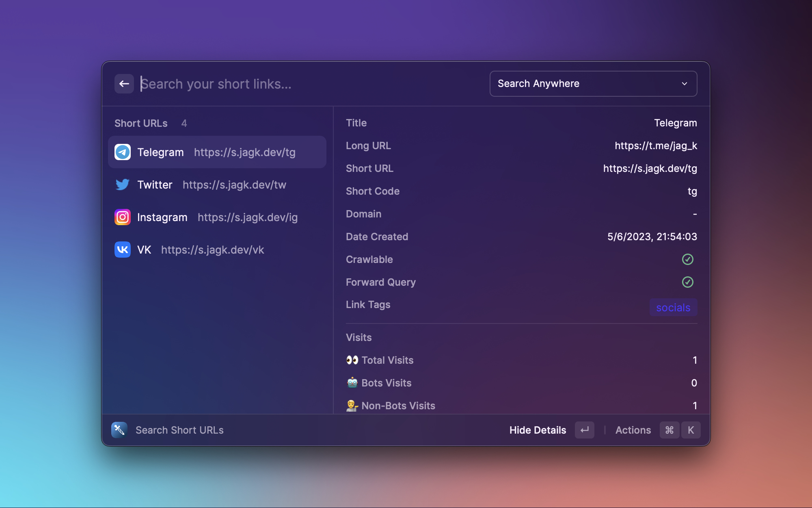This screenshot has width=812, height=508.
Task: Open the Actions menu
Action: click(x=633, y=430)
